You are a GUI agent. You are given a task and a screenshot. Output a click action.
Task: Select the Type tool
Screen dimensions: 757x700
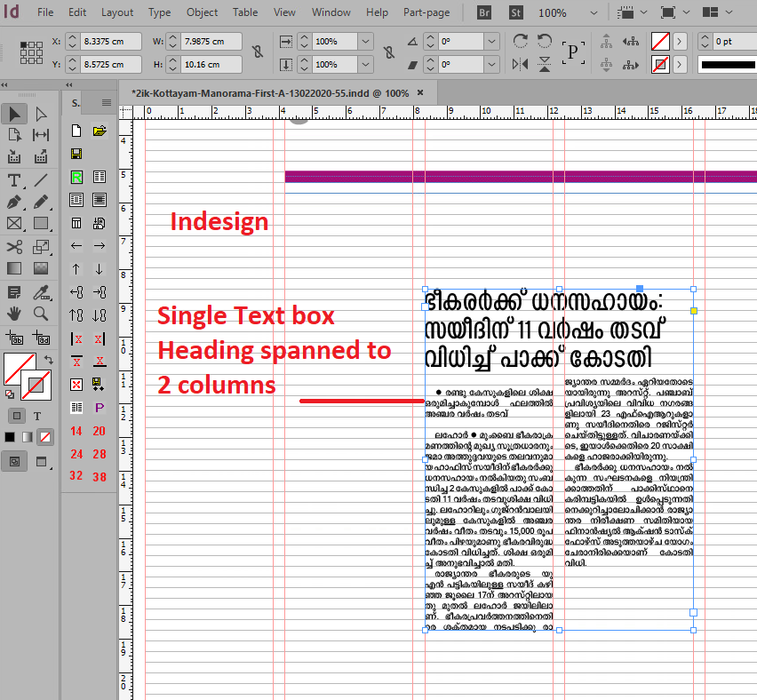[x=14, y=180]
